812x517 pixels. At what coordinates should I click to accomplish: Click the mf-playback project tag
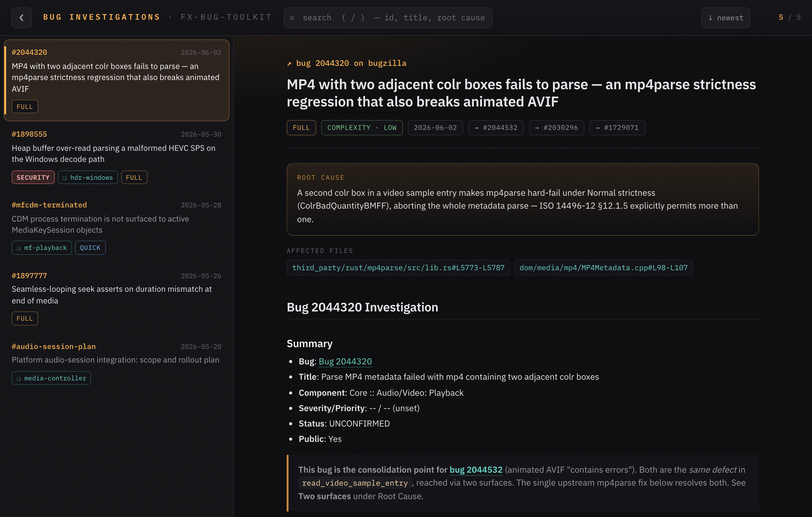pyautogui.click(x=42, y=248)
